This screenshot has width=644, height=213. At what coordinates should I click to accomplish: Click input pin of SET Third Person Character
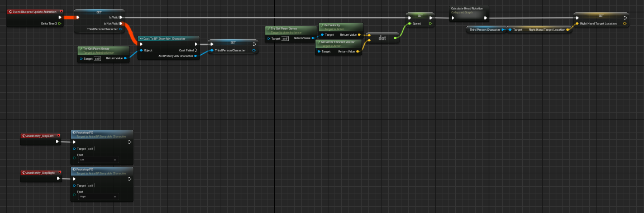click(x=212, y=50)
